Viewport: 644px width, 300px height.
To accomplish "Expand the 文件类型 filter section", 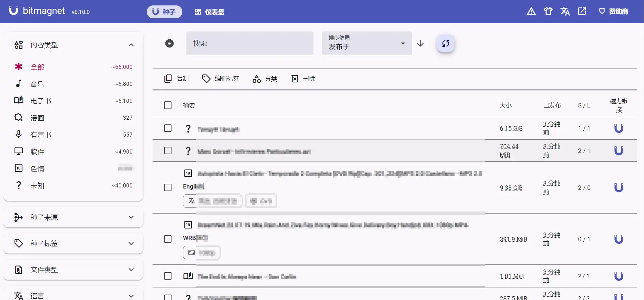I will click(x=73, y=270).
